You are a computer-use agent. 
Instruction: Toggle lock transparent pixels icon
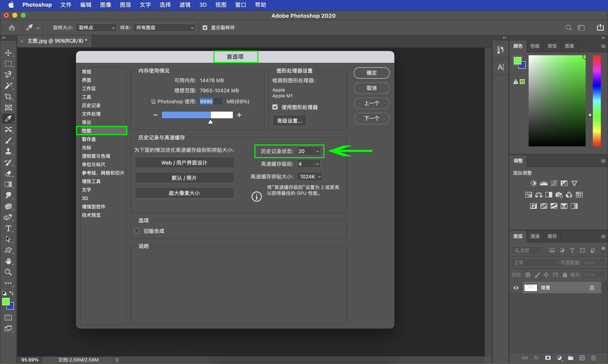(x=528, y=275)
